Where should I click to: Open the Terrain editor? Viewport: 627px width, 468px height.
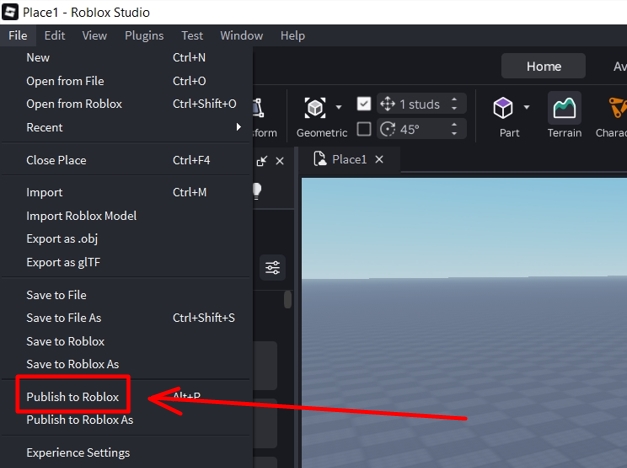(x=564, y=115)
